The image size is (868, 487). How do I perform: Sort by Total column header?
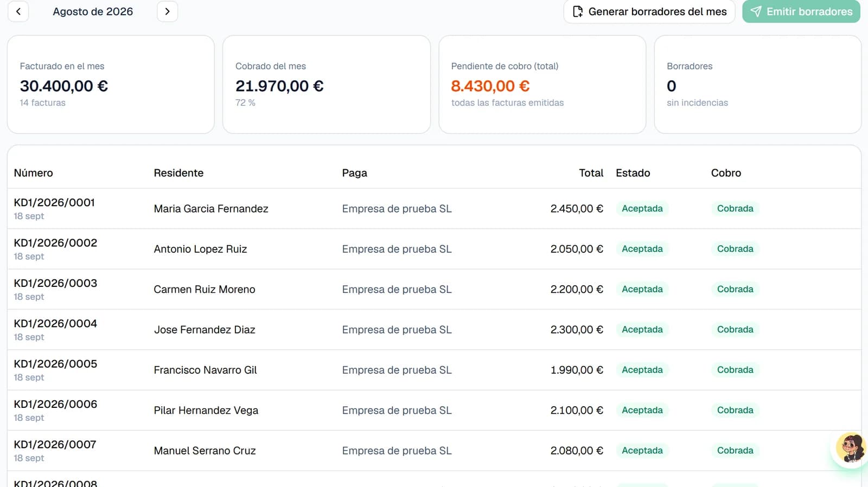tap(591, 173)
